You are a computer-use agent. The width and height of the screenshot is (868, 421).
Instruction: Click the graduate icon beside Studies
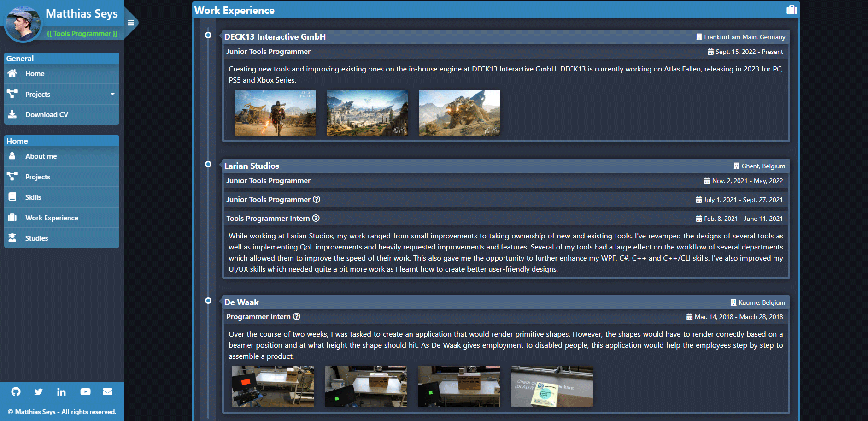12,238
